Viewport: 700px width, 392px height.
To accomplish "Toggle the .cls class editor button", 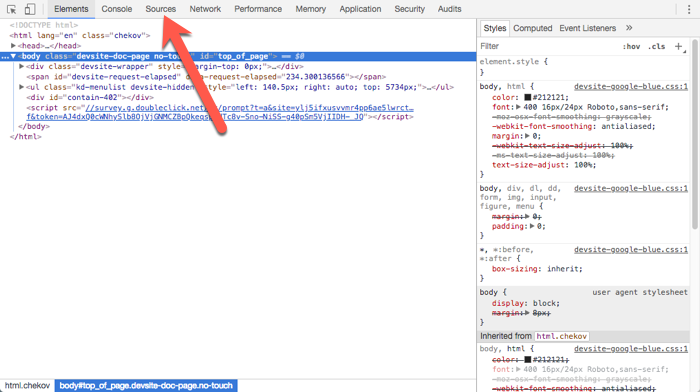I will click(x=657, y=46).
